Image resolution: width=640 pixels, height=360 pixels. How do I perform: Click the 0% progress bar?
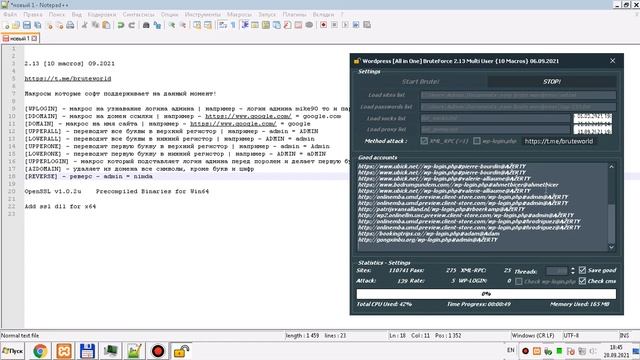(x=486, y=294)
